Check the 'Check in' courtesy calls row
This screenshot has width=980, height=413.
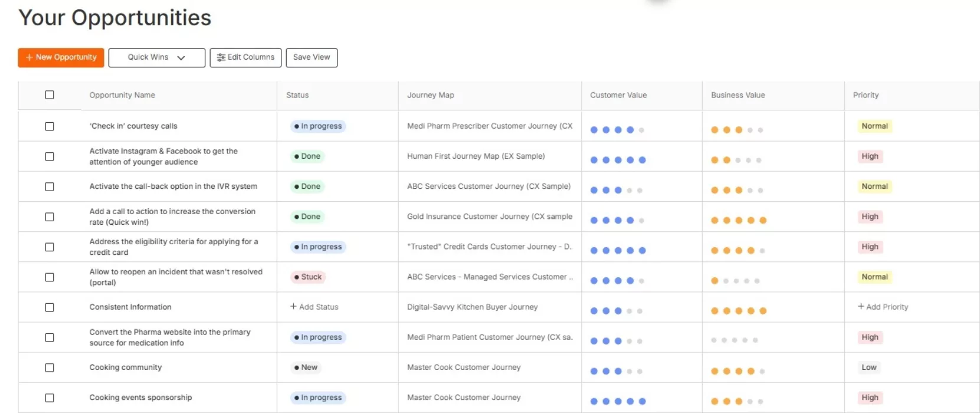point(50,126)
